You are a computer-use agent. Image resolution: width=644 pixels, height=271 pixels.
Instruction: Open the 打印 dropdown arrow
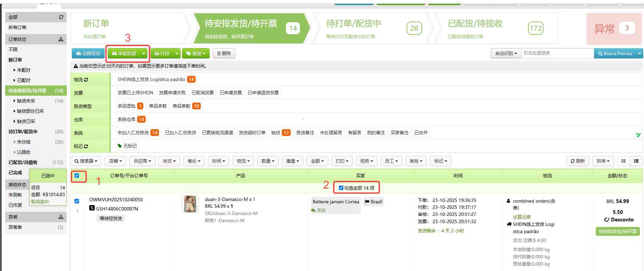(x=177, y=53)
